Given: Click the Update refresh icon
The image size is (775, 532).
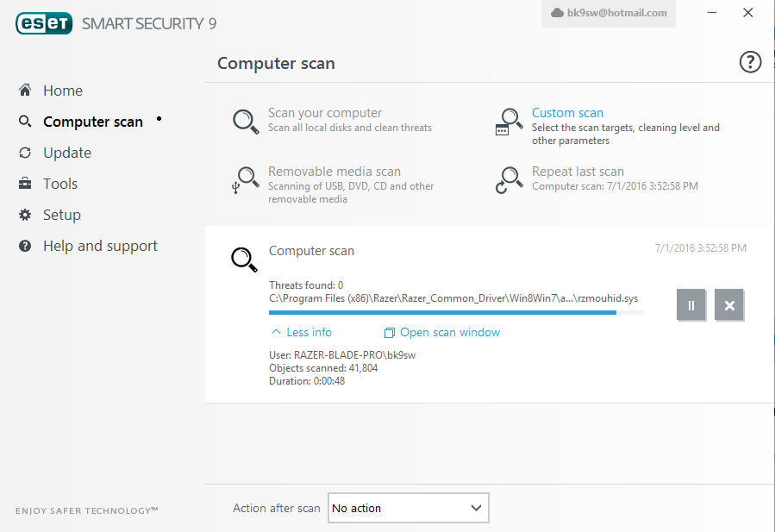Looking at the screenshot, I should pos(25,153).
